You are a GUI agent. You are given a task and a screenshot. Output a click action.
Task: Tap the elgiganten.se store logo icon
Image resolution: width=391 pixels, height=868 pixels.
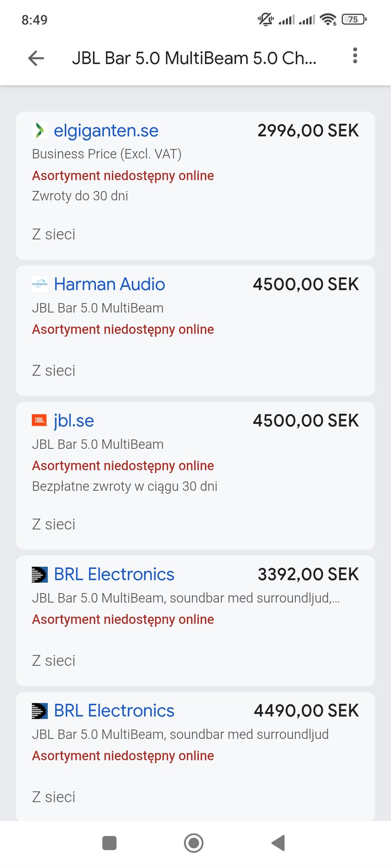[x=40, y=131]
